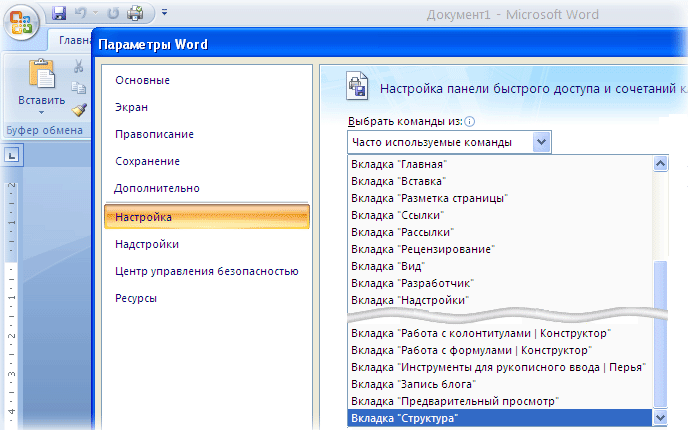Screen dimensions: 688x433
Task: Choose Работа с формулами | Конструктор entry
Action: 499,351
